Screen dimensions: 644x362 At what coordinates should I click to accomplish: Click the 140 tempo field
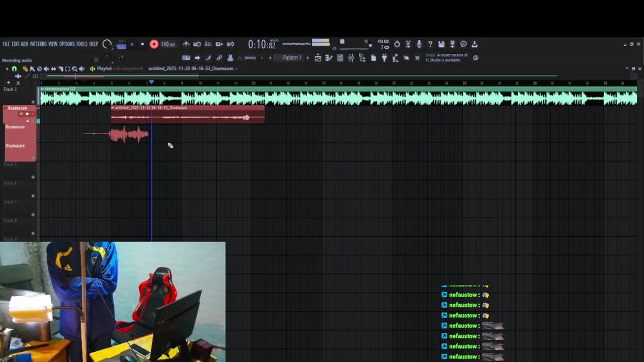click(168, 44)
